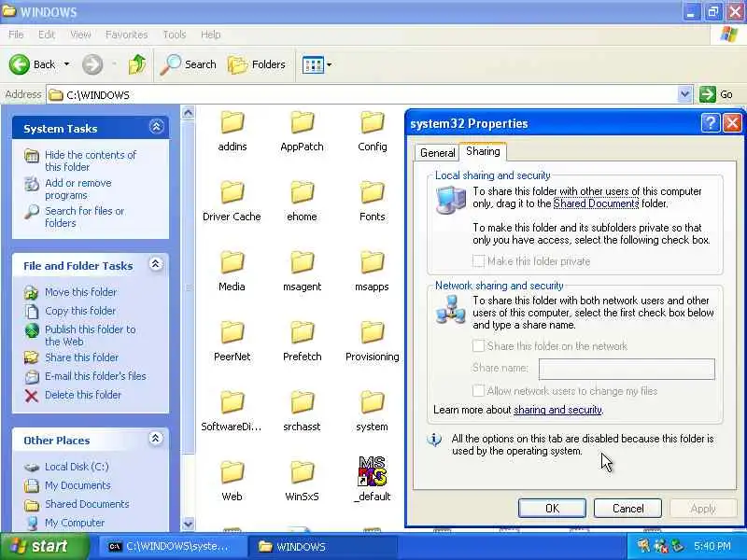Open the Address bar dropdown

tap(684, 94)
